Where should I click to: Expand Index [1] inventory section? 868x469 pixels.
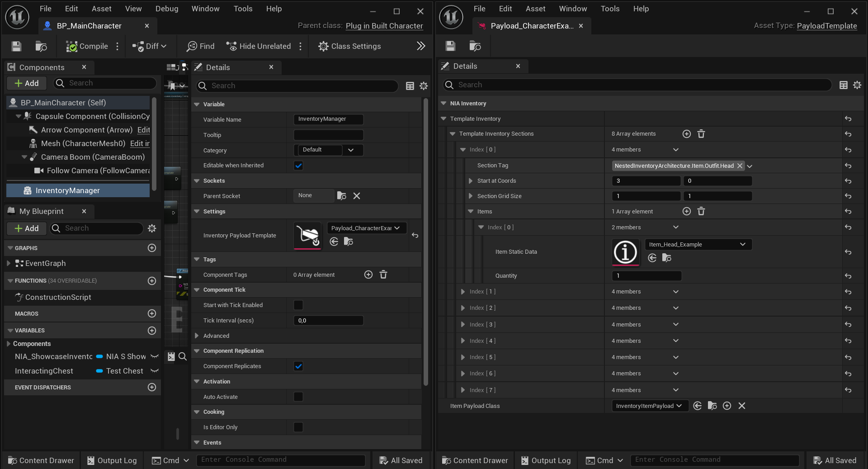click(x=463, y=292)
